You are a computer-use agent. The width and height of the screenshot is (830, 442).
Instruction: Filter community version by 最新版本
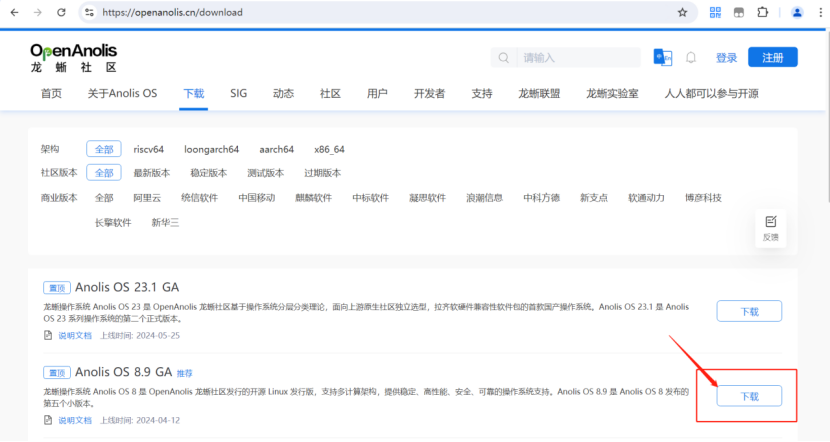[x=152, y=173]
